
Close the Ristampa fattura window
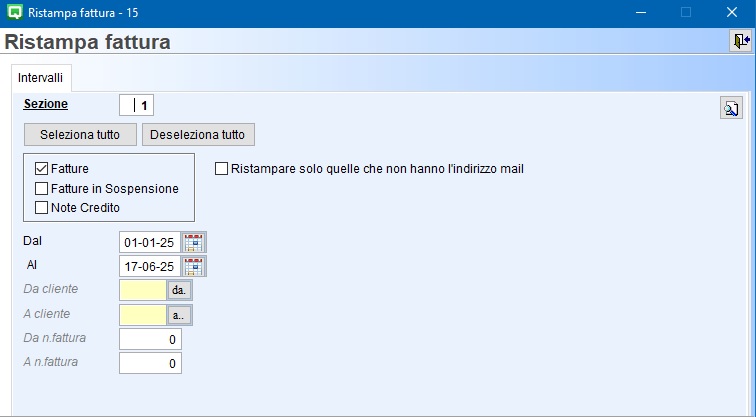[732, 13]
